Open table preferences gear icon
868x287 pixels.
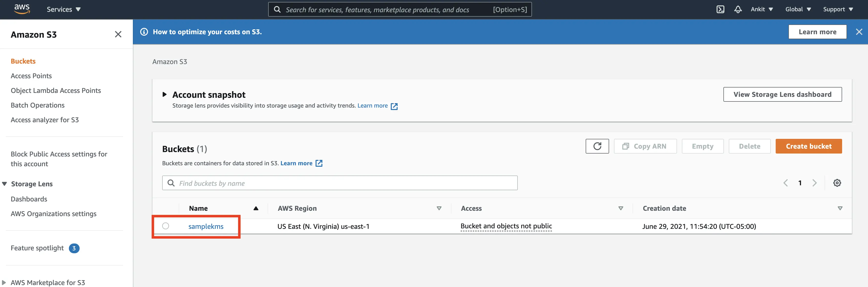[837, 183]
